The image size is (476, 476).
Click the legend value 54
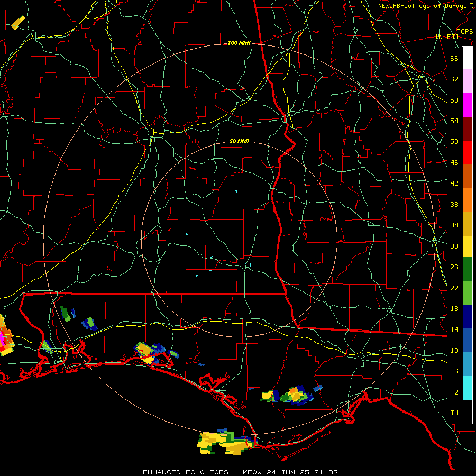click(454, 121)
